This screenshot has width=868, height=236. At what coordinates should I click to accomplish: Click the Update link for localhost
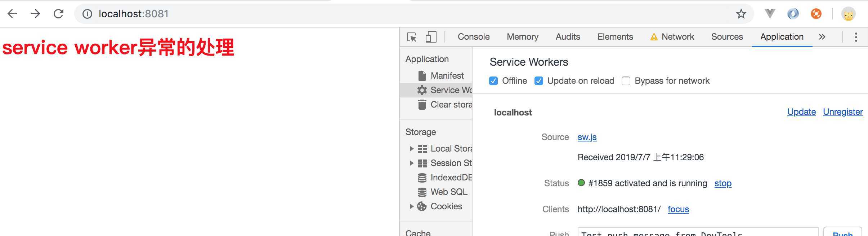click(801, 112)
